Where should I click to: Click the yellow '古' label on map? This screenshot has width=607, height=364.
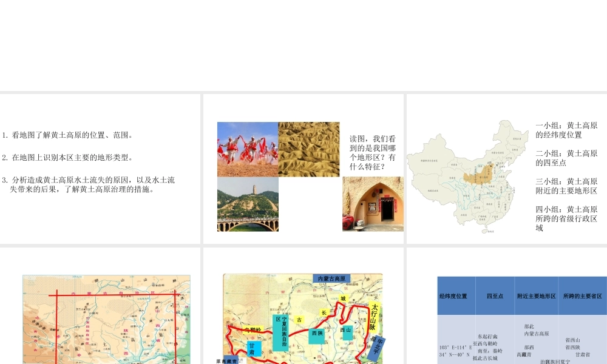coord(299,320)
